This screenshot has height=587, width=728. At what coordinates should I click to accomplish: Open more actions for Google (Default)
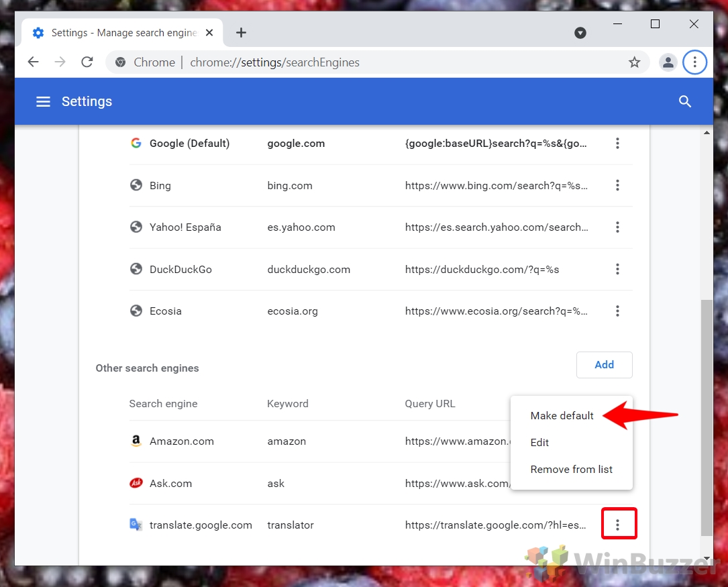[617, 144]
